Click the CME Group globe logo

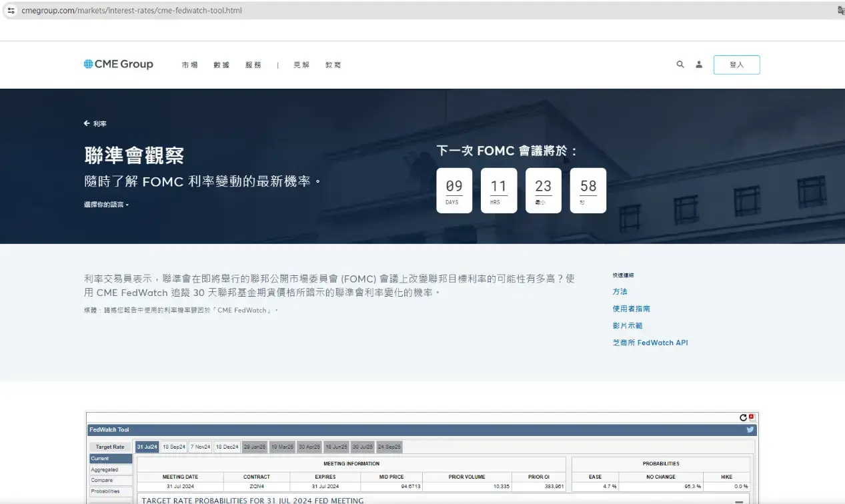click(87, 63)
